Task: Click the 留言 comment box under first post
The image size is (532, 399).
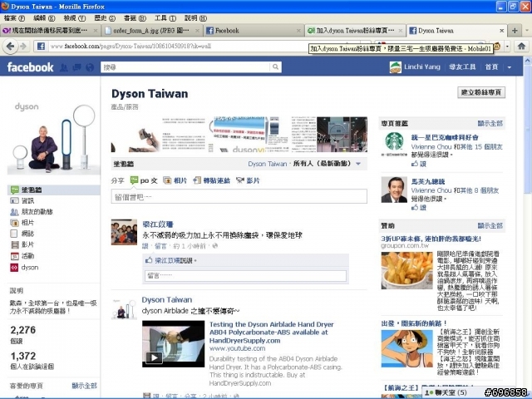Action: 246,275
